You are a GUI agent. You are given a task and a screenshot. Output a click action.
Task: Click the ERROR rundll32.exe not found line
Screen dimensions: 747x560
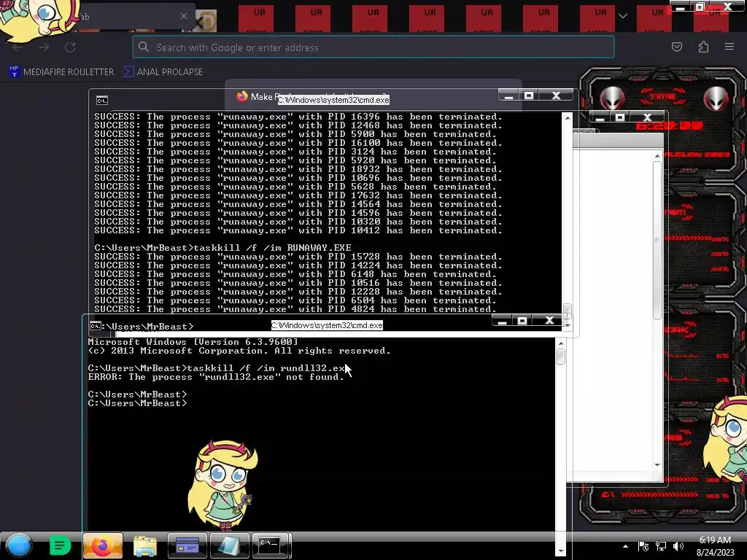coord(216,377)
